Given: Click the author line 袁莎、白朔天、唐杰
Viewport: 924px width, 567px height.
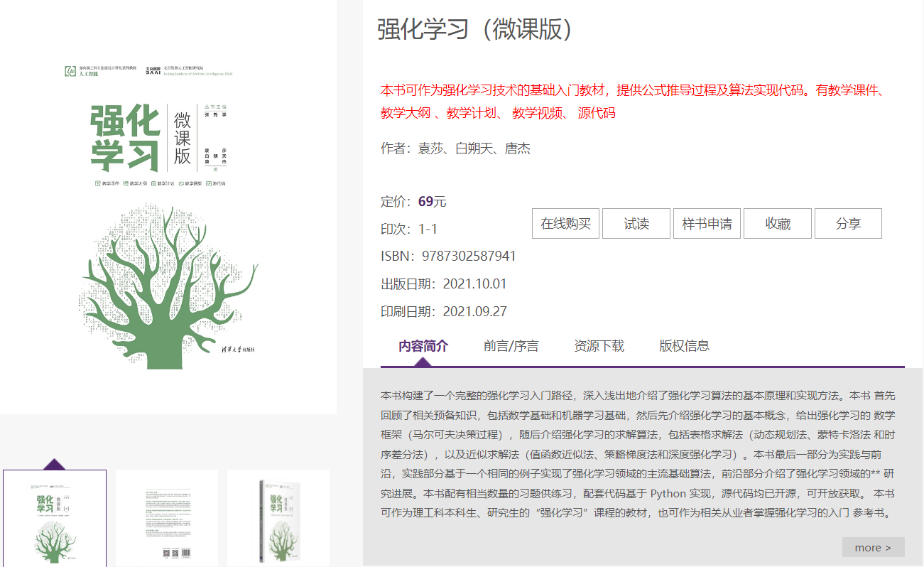Looking at the screenshot, I should [455, 148].
